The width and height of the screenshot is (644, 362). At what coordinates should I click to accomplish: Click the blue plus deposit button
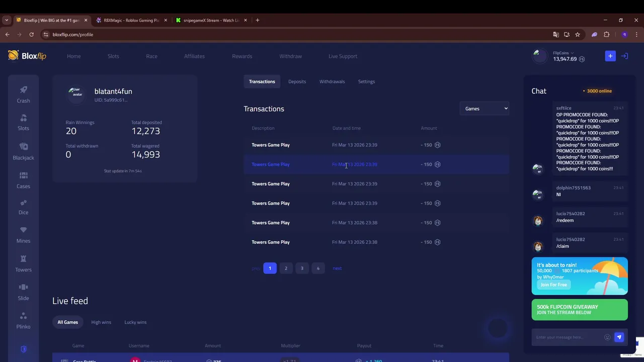610,56
